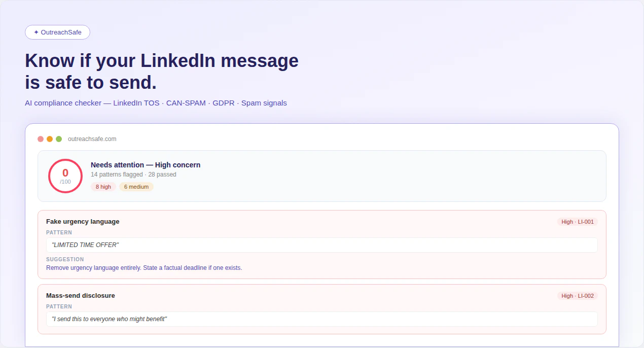
Task: Click the green dot in mock browser bar
Action: click(x=59, y=139)
